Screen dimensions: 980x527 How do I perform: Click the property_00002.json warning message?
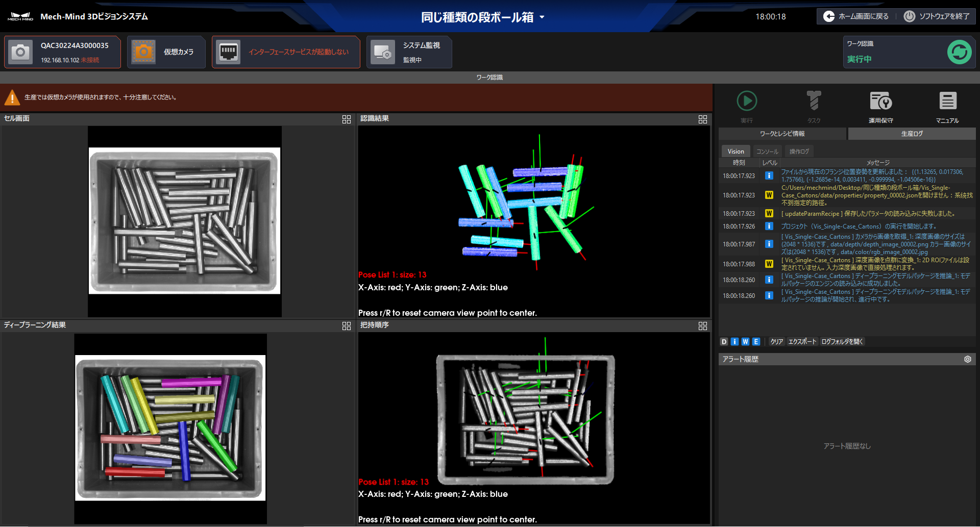tap(877, 195)
